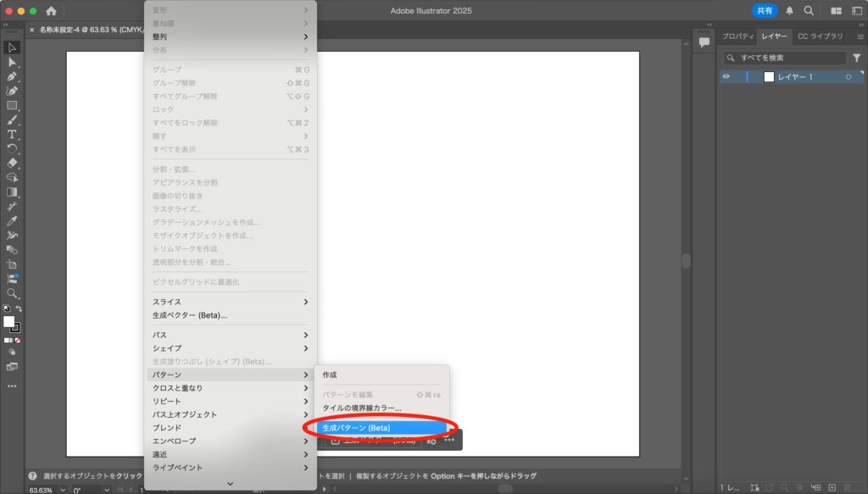Open the zoom level dropdown at 63.63%
This screenshot has width=868, height=494.
coord(63,490)
